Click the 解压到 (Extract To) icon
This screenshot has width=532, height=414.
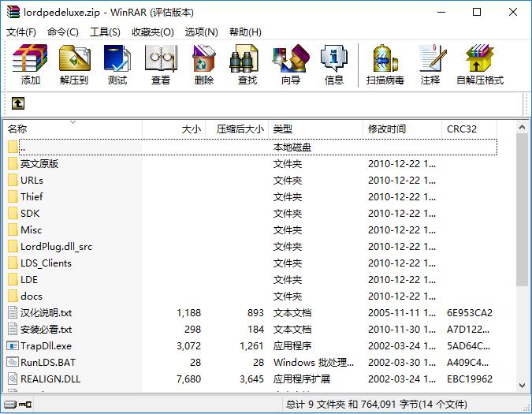pyautogui.click(x=74, y=65)
